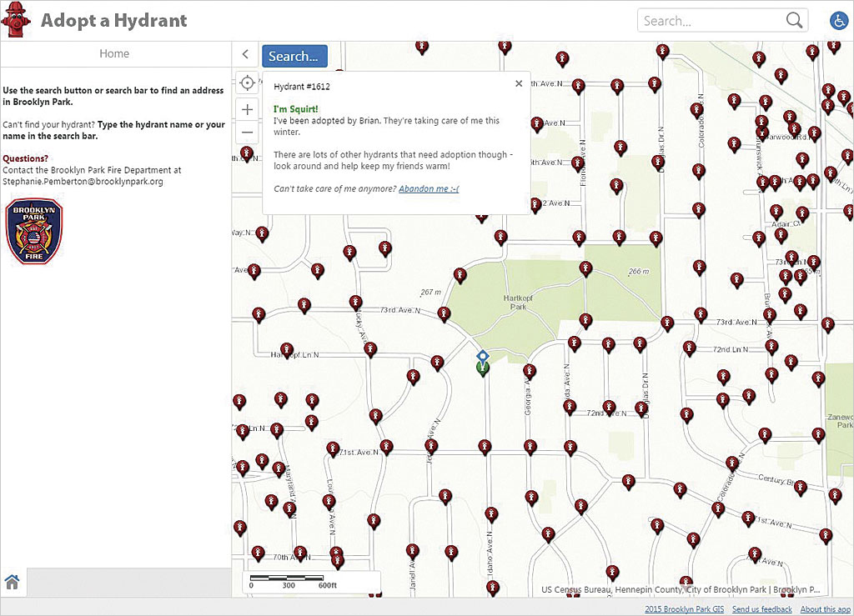
Task: Focus the top Search... input field
Action: [x=722, y=21]
